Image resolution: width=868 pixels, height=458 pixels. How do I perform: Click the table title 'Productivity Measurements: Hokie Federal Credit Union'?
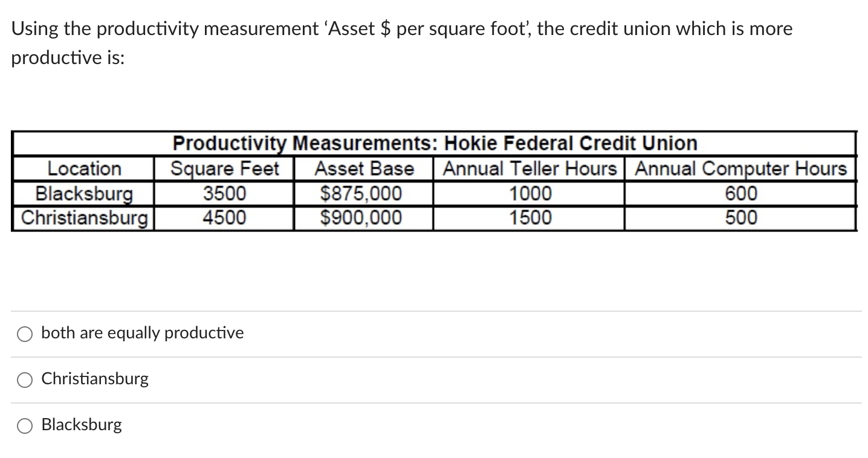click(434, 143)
